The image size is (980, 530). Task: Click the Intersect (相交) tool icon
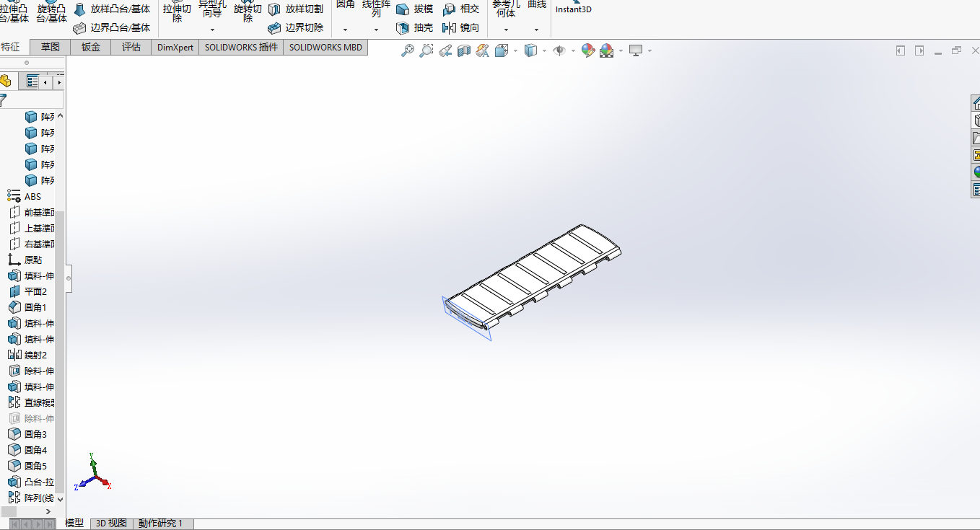point(449,9)
